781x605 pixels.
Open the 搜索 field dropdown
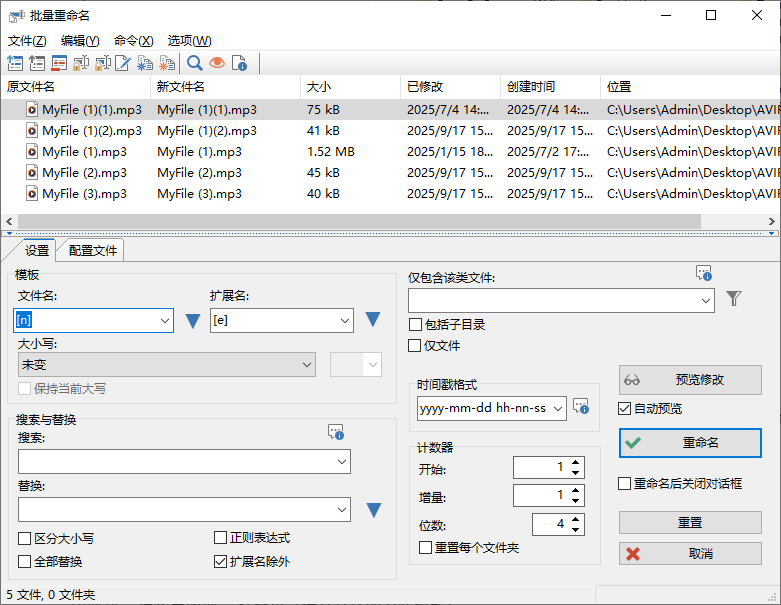[342, 462]
